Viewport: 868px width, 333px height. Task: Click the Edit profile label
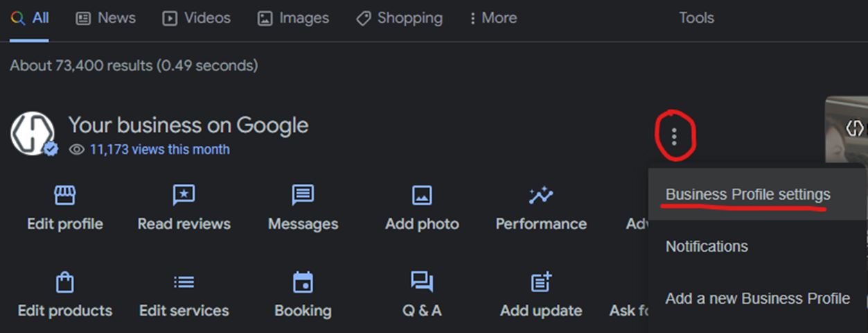point(65,224)
